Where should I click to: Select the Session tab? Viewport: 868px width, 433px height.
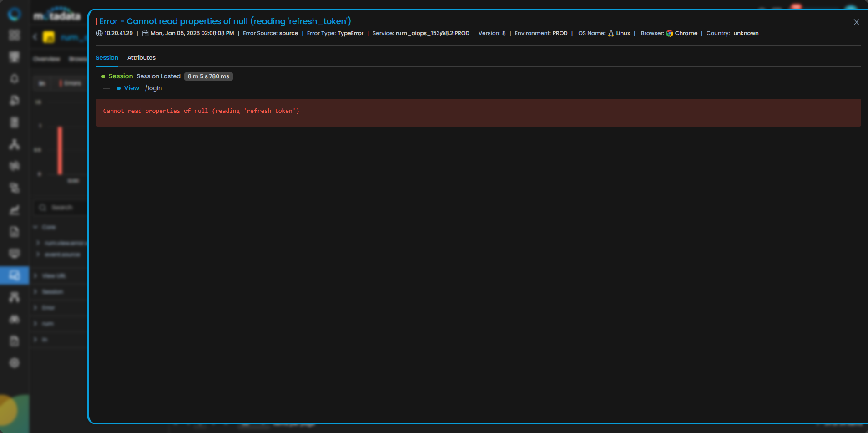click(107, 58)
